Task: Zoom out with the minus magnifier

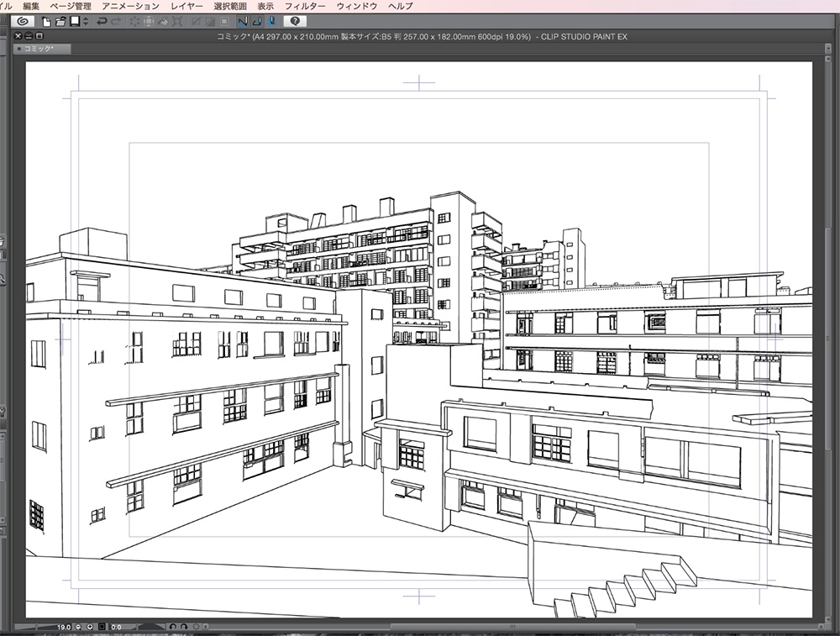Action: [78, 627]
